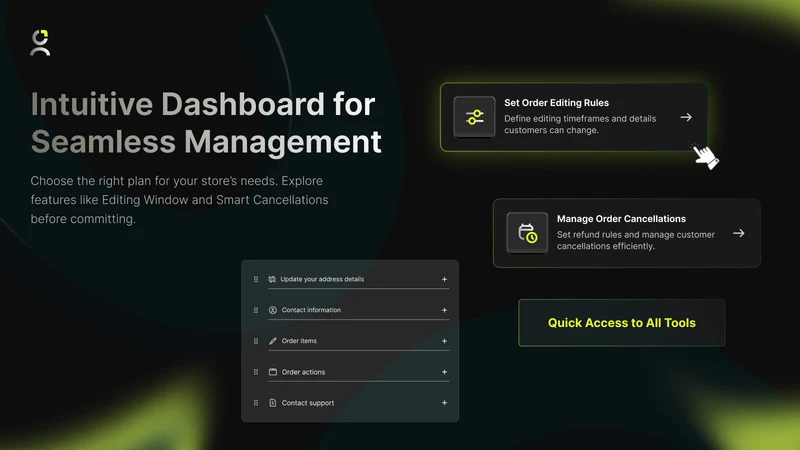The image size is (800, 450).
Task: Select the Contact support label
Action: pos(308,403)
